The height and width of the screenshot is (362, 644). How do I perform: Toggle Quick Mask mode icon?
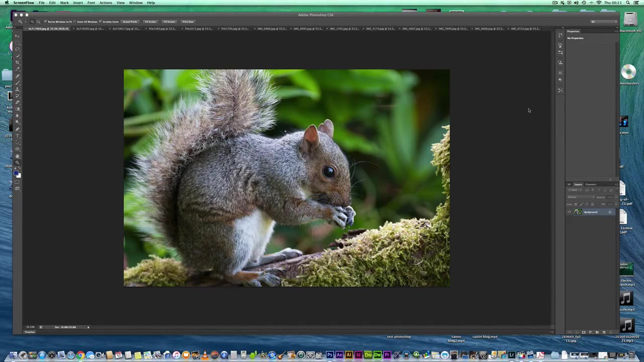point(17,182)
